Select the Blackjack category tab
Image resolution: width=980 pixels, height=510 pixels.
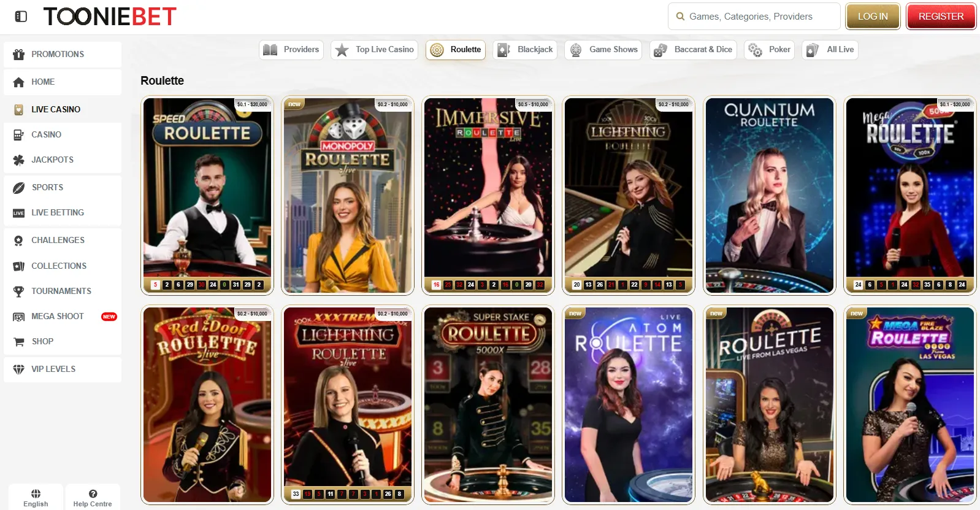(x=525, y=50)
